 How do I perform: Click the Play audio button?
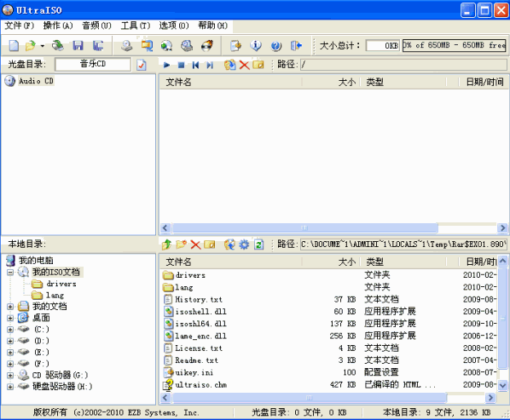[166, 65]
